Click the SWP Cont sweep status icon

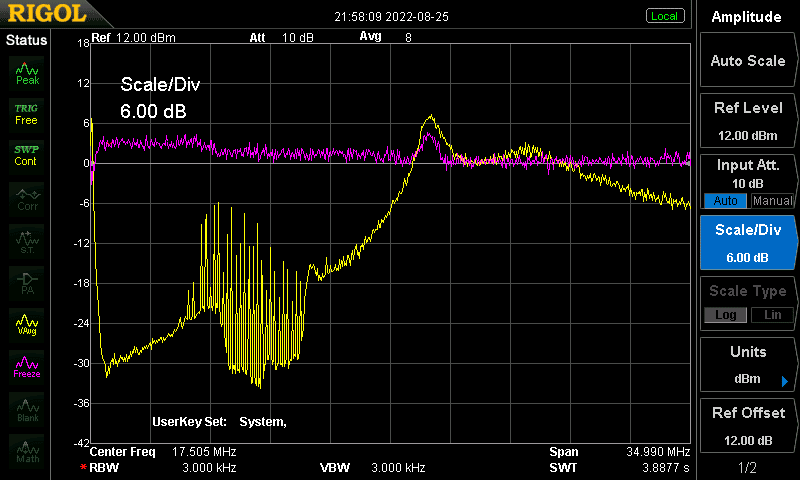point(27,156)
